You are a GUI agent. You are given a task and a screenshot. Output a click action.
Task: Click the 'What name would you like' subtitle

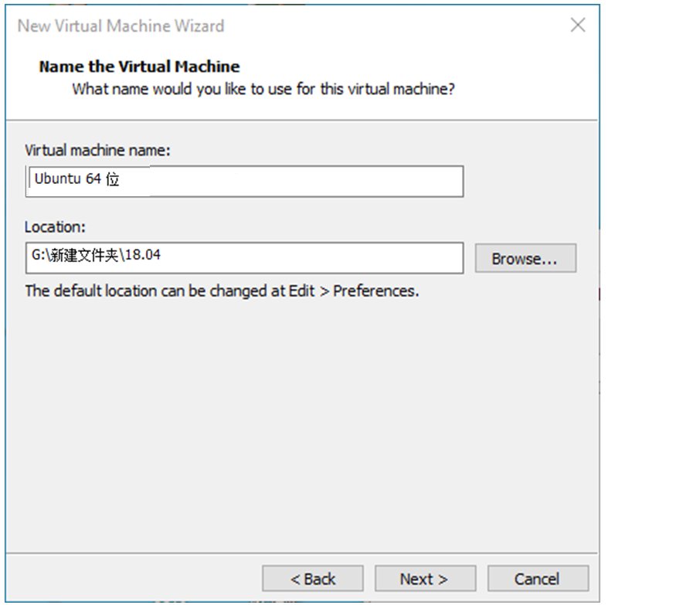tap(263, 89)
